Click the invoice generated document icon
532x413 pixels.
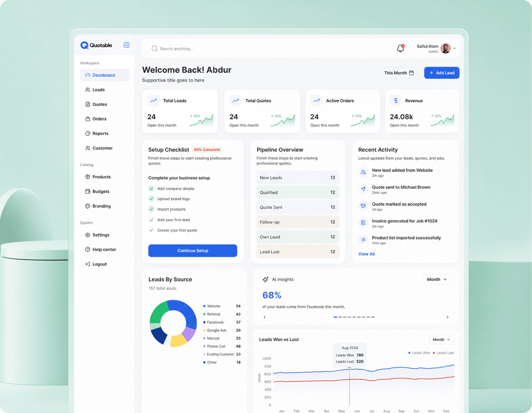coord(363,222)
